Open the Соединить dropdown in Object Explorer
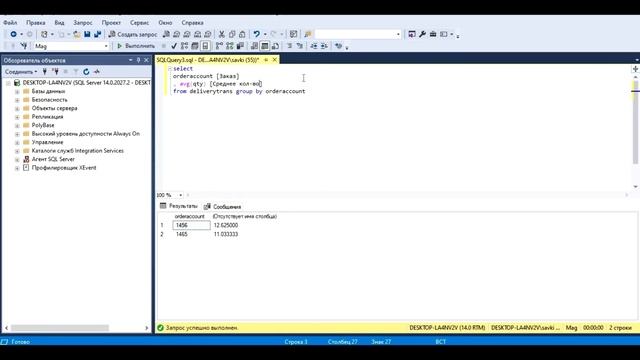640x360 pixels. tap(21, 72)
